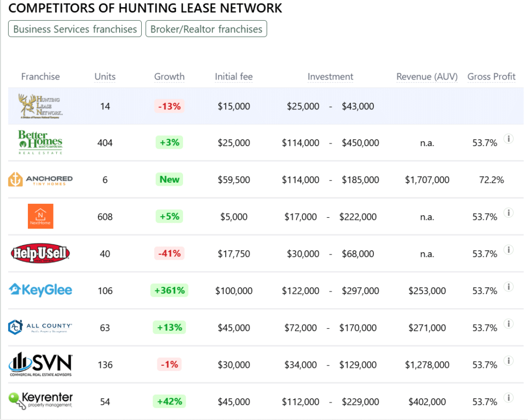Click the orange NextHome logo
Viewport: 528px width, 420px height.
pyautogui.click(x=40, y=216)
